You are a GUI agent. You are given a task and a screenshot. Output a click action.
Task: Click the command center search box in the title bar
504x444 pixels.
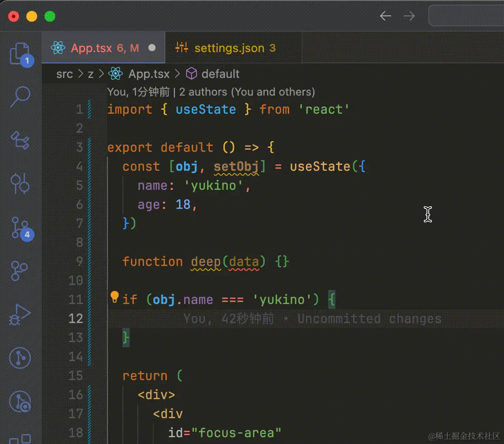pyautogui.click(x=466, y=16)
